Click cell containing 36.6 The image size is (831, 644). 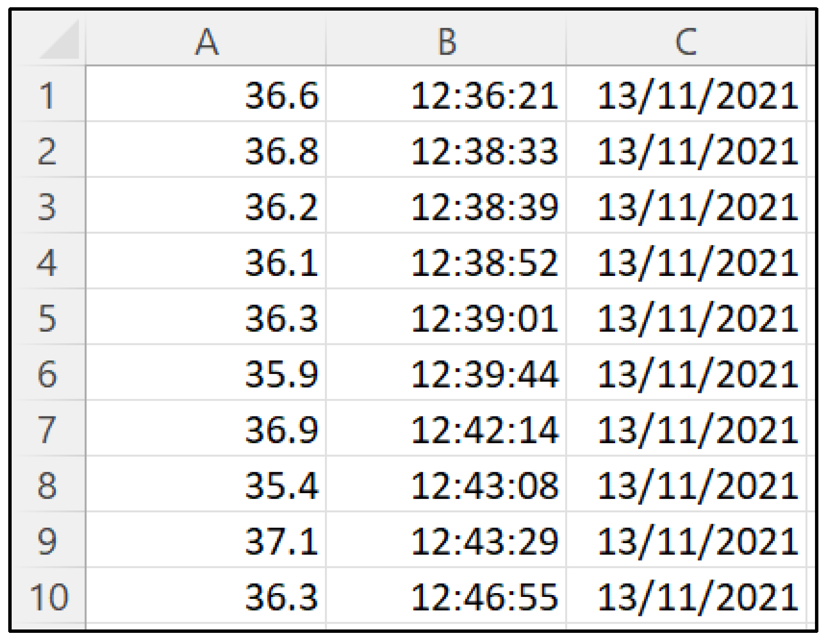pos(281,95)
